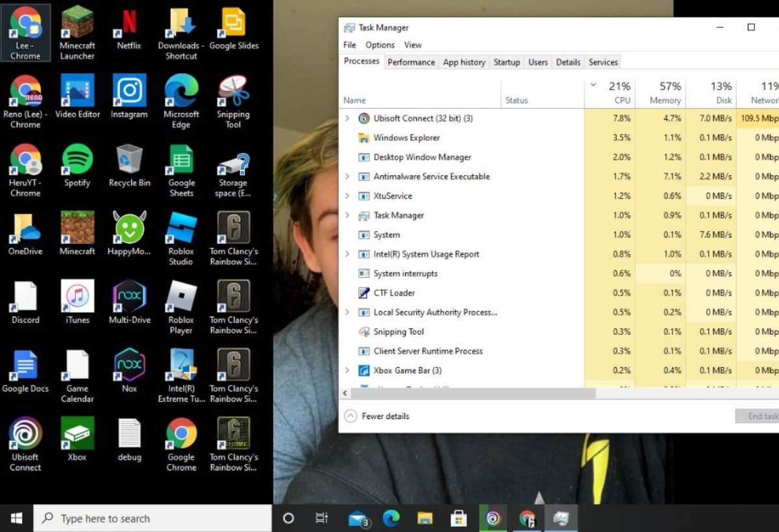Screen dimensions: 779x532
Task: Switch to the Performance tab
Action: click(411, 62)
